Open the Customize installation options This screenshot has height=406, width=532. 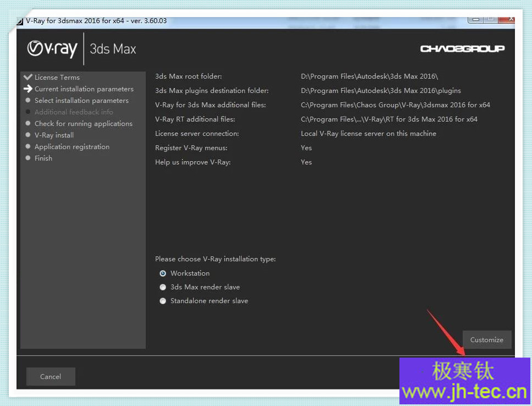pos(487,340)
